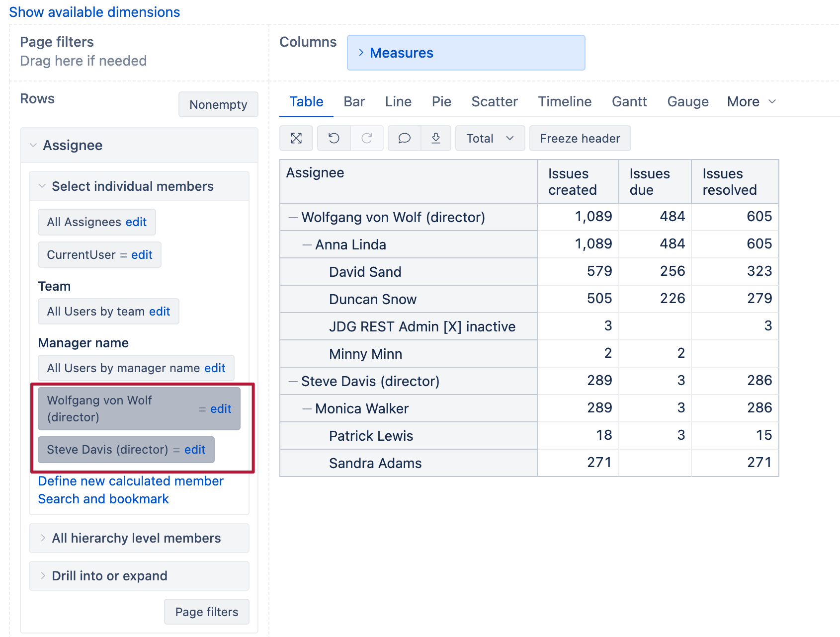The image size is (840, 637).
Task: Select the All Assignees member
Action: (x=84, y=222)
